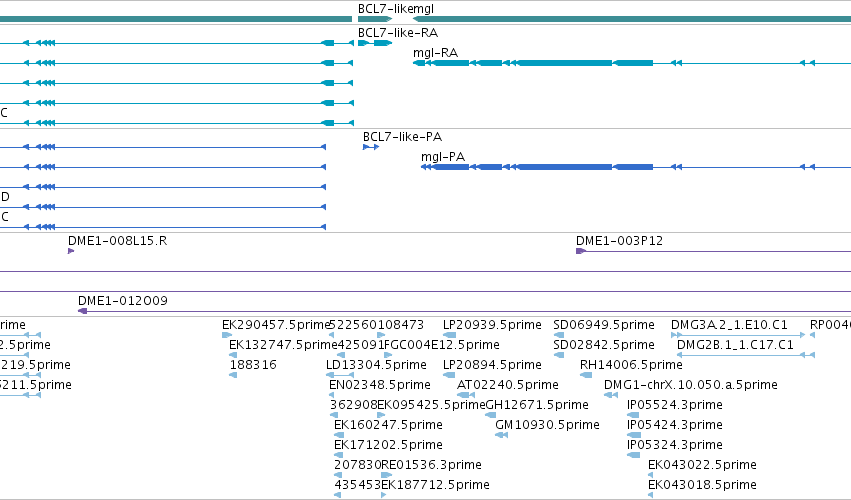Select the mgl-PA protein label

pos(443,157)
